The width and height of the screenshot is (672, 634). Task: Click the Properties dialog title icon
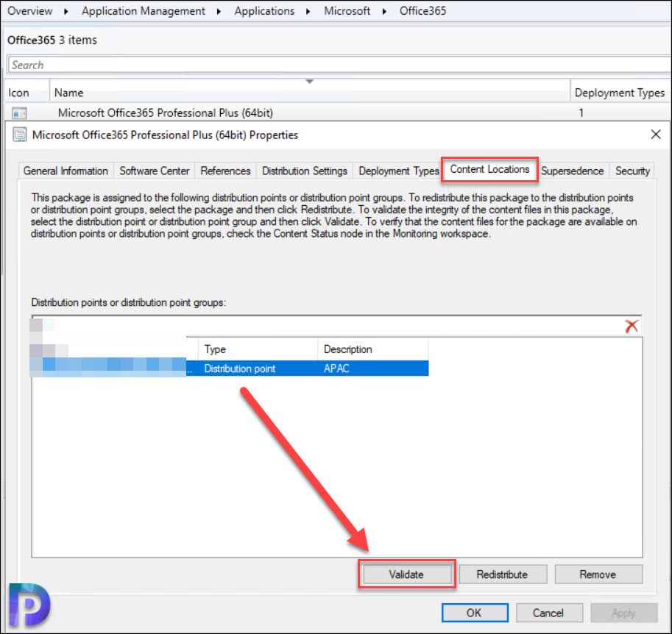19,135
